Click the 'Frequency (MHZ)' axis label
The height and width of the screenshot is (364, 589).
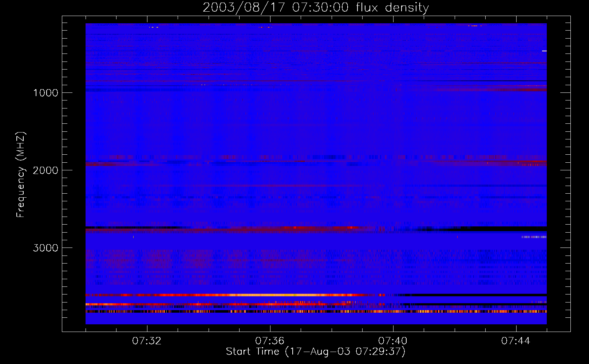21,175
